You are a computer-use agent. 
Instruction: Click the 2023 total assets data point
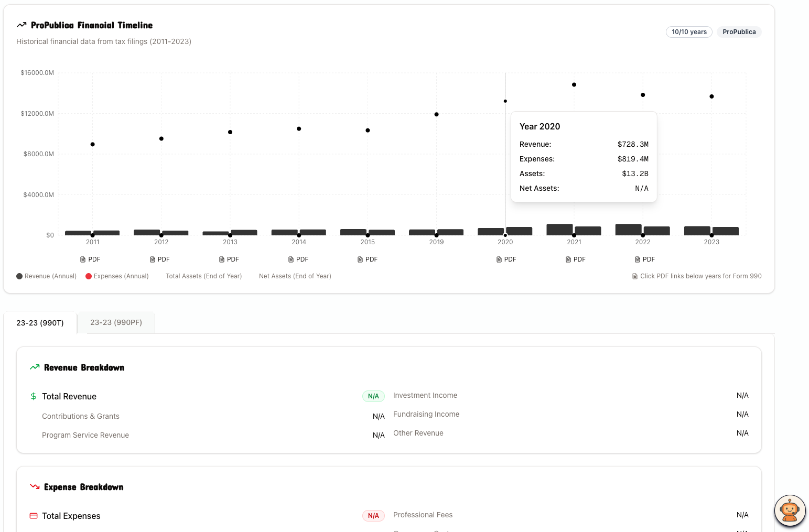coord(711,96)
